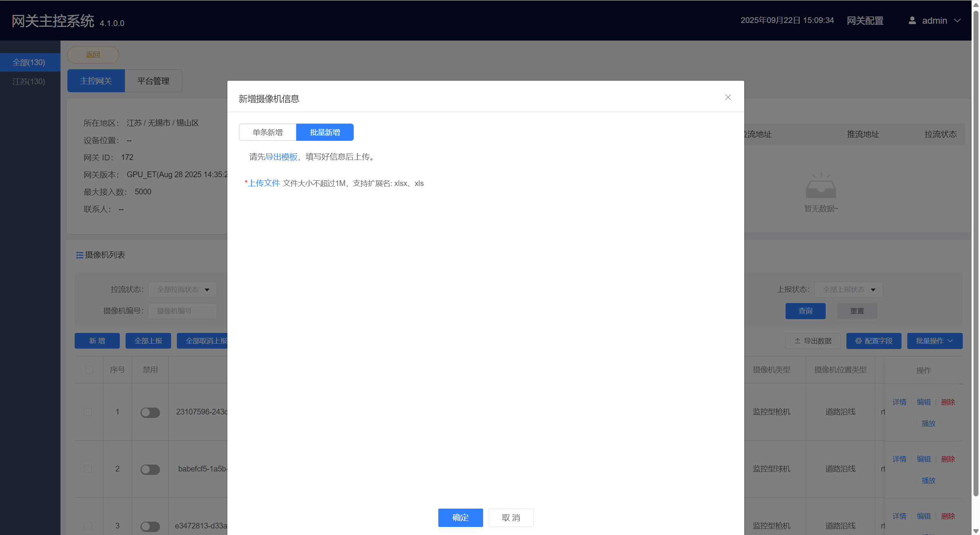980x535 pixels.
Task: Click 播放 for the row 1 camera
Action: [928, 423]
